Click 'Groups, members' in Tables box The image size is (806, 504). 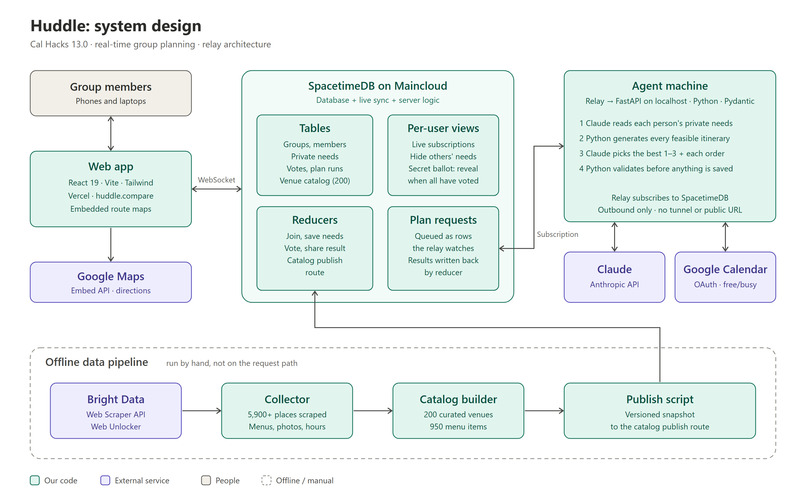315,145
